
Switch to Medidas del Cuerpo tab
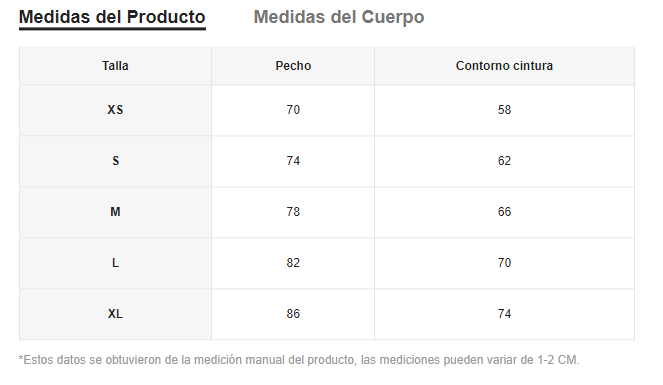point(339,17)
